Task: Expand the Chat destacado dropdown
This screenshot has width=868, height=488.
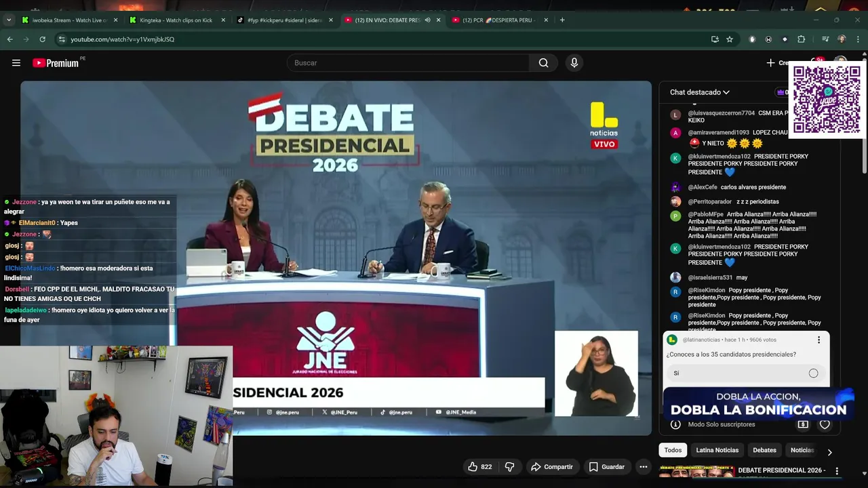Action: [700, 92]
